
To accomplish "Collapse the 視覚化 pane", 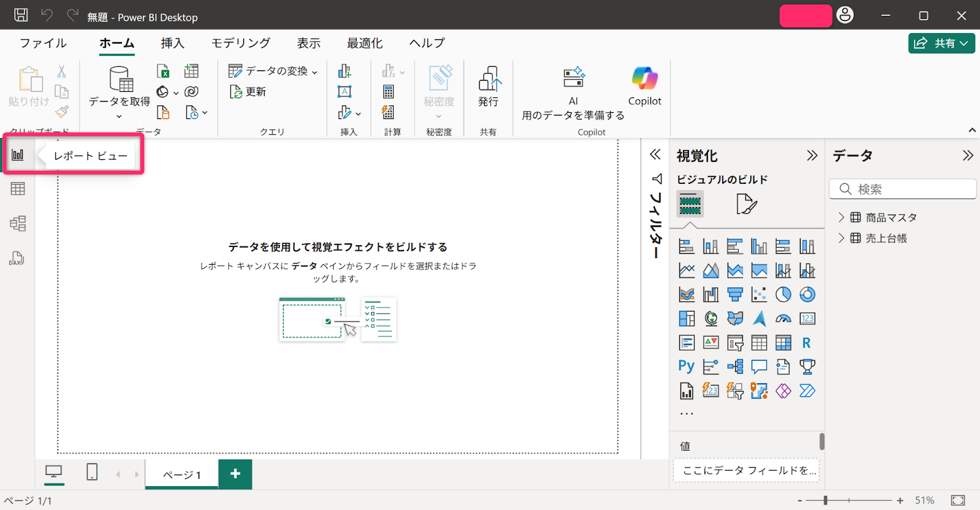I will (812, 156).
